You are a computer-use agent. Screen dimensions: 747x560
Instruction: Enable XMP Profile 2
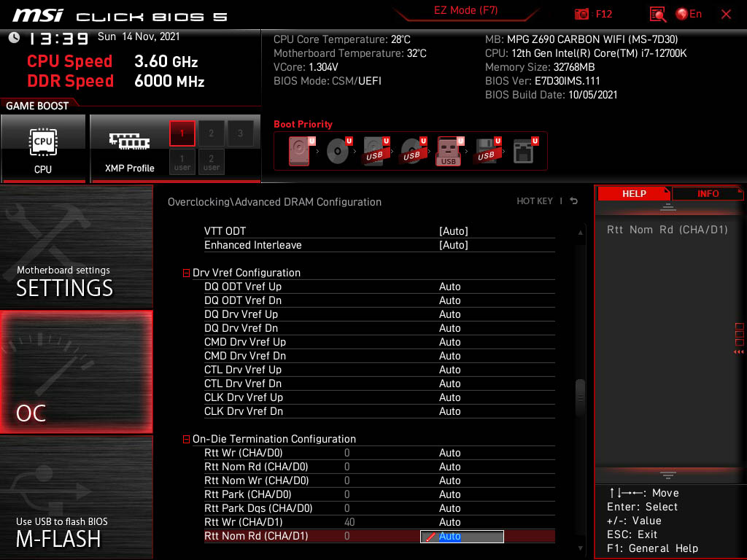coord(212,133)
